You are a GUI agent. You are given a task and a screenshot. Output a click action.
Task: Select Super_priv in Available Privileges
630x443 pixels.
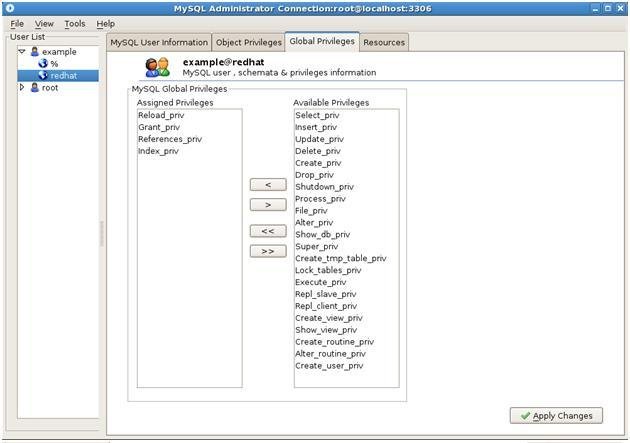coord(317,247)
